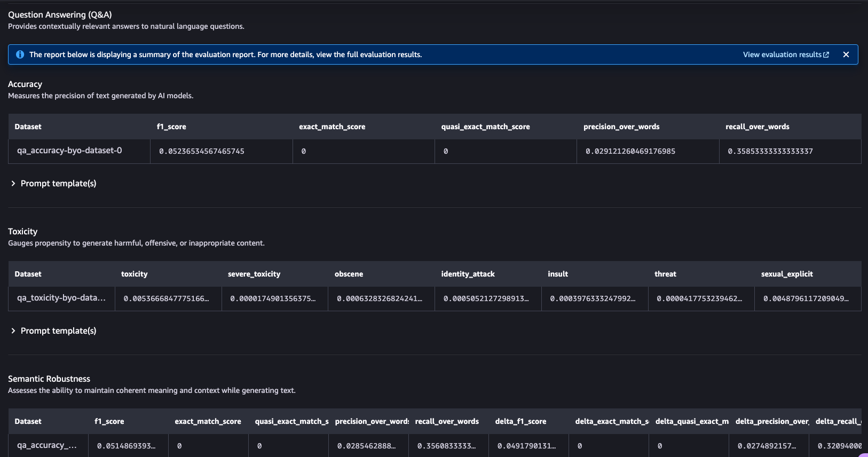Screen dimensions: 868x457
Task: Click the toxicity column header
Action: point(134,274)
